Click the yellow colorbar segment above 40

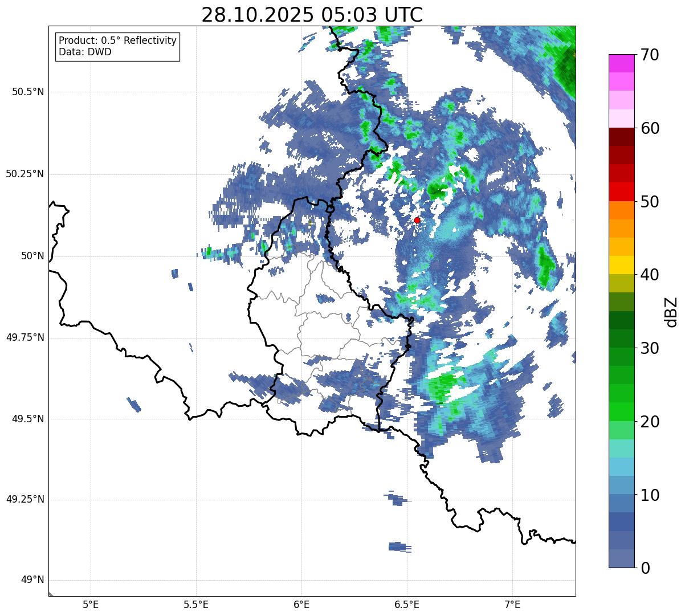tap(621, 265)
